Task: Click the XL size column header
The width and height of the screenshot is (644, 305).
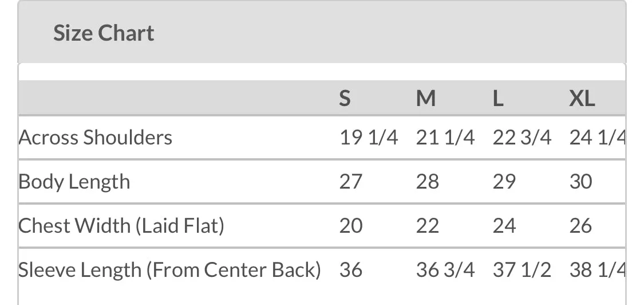Action: (x=582, y=99)
